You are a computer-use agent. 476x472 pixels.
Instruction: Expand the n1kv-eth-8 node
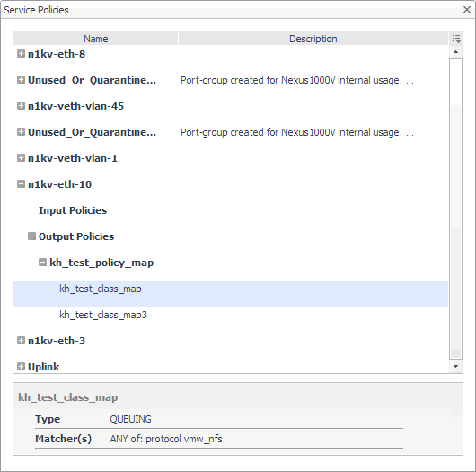[21, 54]
